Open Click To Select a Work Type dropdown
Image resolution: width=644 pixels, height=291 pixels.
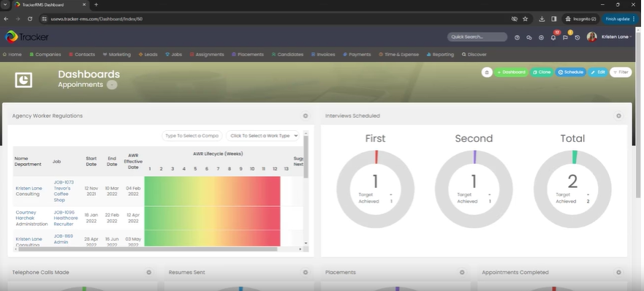262,136
